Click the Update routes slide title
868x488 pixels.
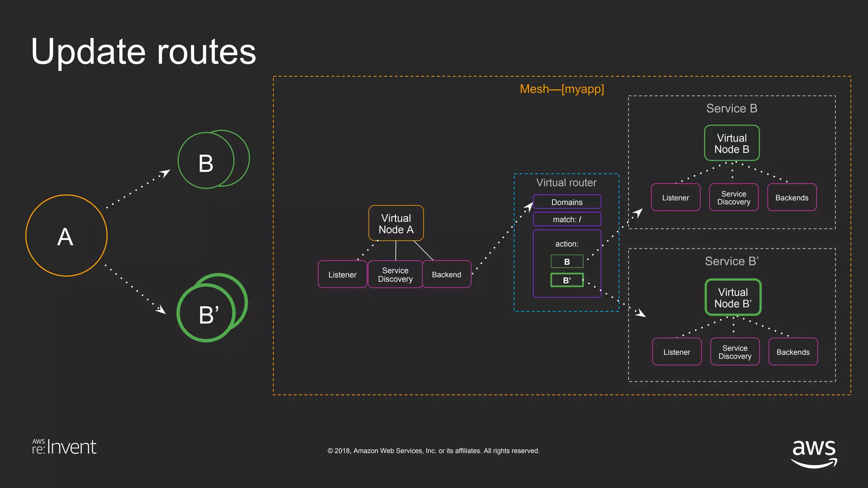pyautogui.click(x=143, y=52)
